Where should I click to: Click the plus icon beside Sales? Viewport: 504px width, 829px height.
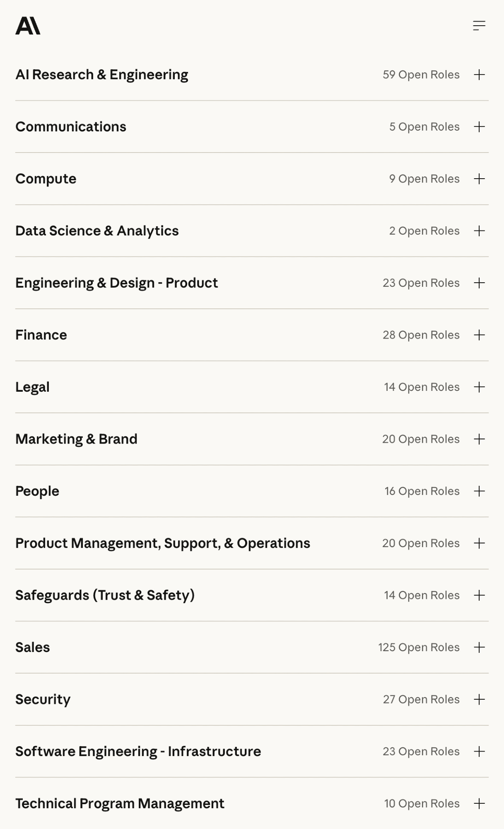(x=479, y=647)
